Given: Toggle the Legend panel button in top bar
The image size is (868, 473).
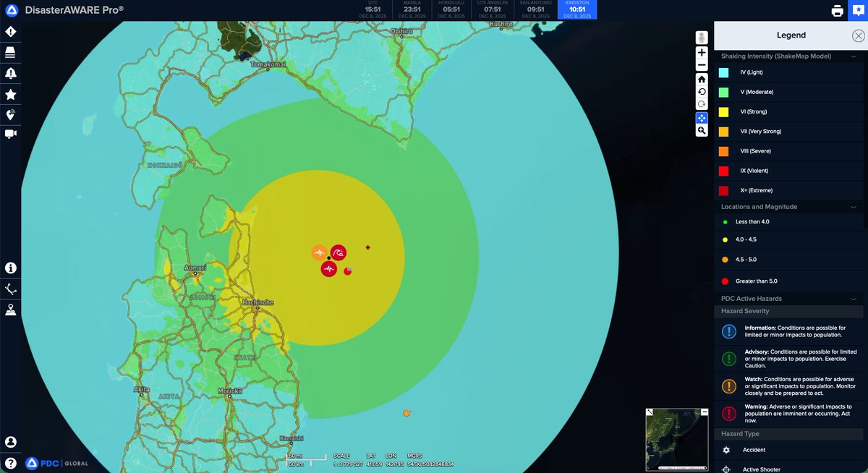Looking at the screenshot, I should tap(857, 10).
